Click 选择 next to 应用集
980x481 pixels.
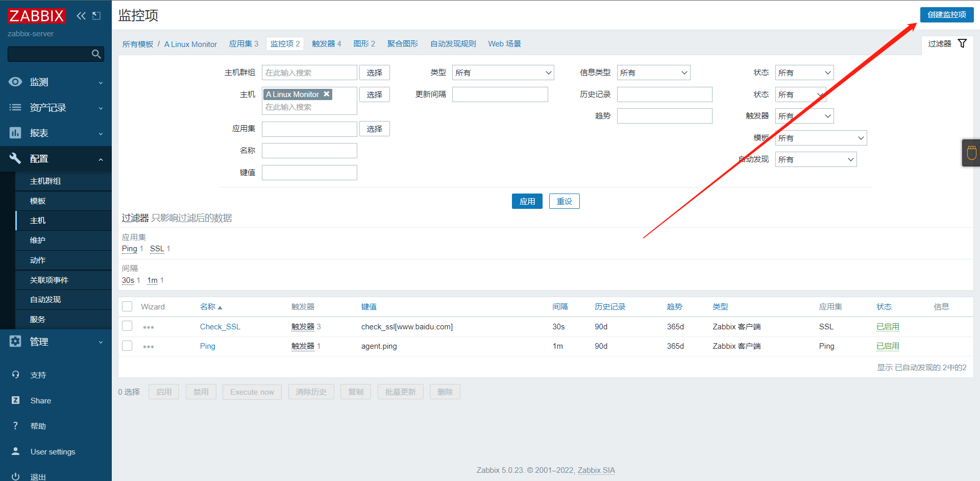tap(374, 129)
